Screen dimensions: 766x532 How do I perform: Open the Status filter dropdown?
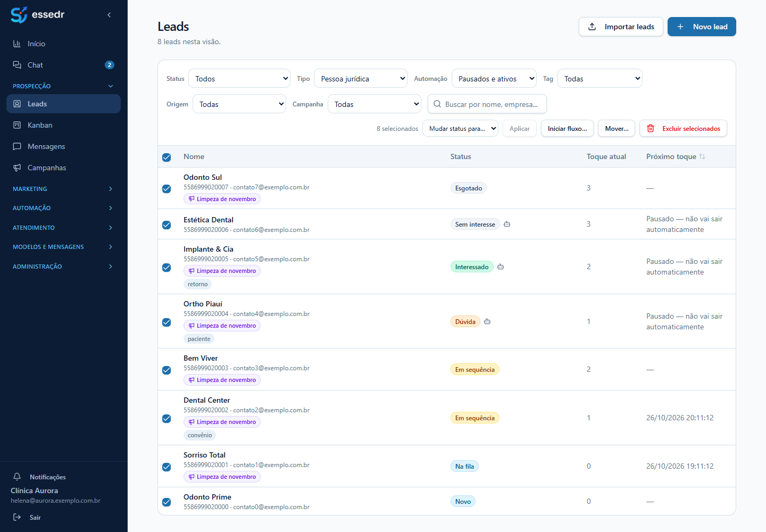point(239,79)
